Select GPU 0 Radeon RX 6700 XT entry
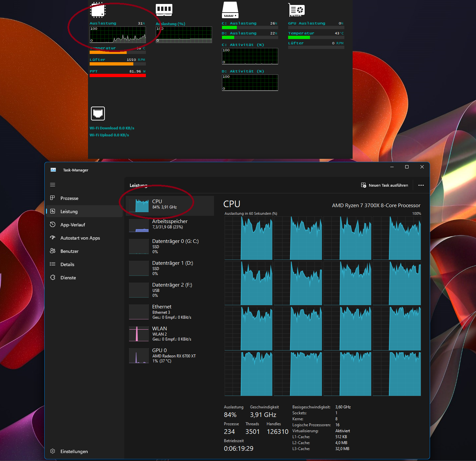Image resolution: width=476 pixels, height=461 pixels. pos(170,356)
